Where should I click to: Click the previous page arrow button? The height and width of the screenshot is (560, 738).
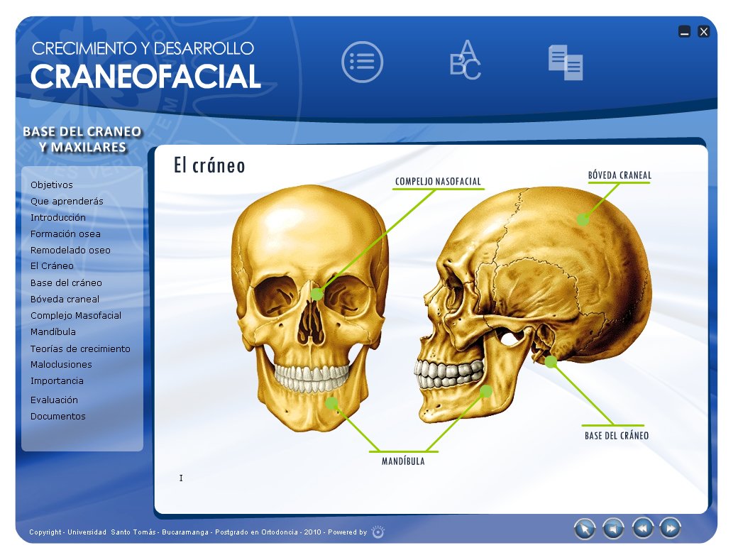pos(641,528)
